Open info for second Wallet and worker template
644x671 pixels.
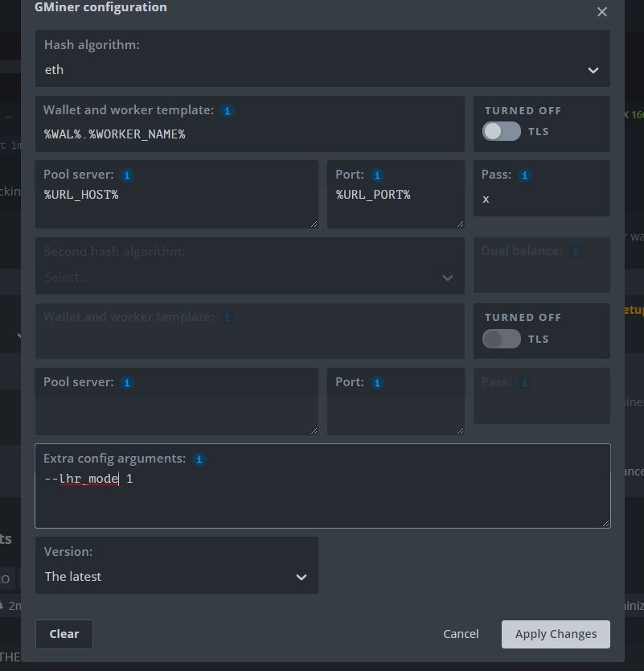coord(227,318)
